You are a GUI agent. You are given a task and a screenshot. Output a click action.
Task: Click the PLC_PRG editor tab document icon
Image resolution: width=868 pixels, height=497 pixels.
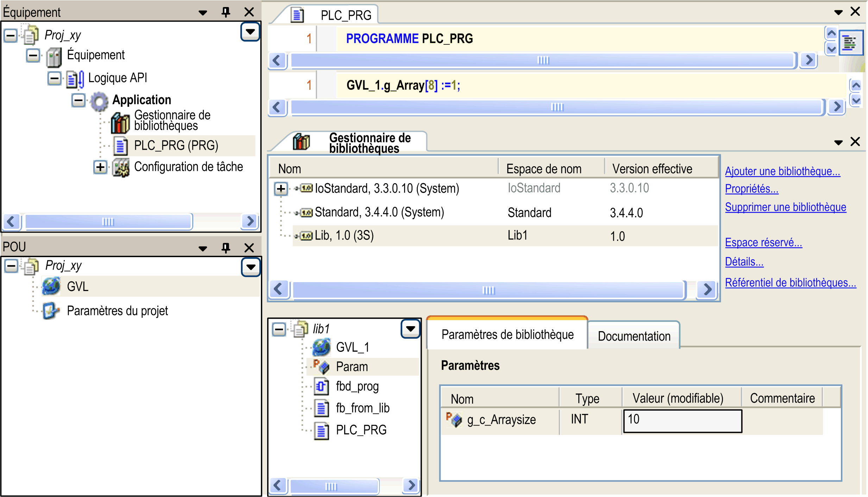[297, 15]
